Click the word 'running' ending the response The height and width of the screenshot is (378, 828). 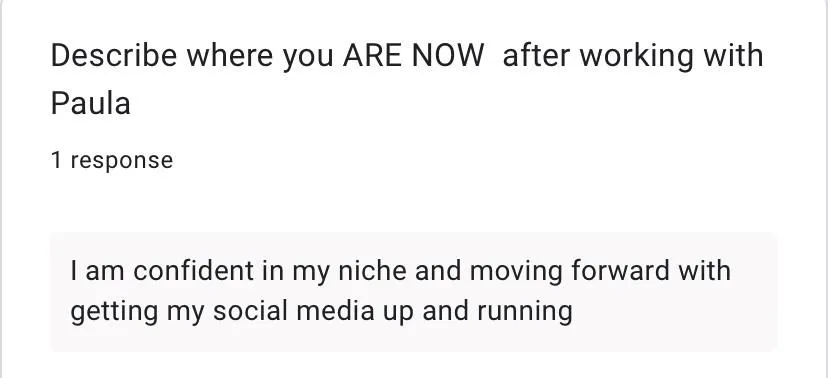point(525,312)
